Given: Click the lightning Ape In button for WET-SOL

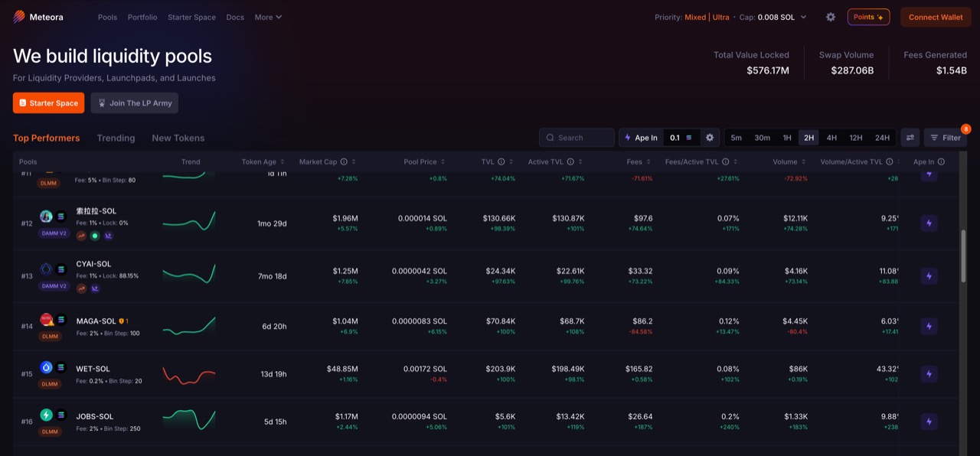Looking at the screenshot, I should [929, 374].
